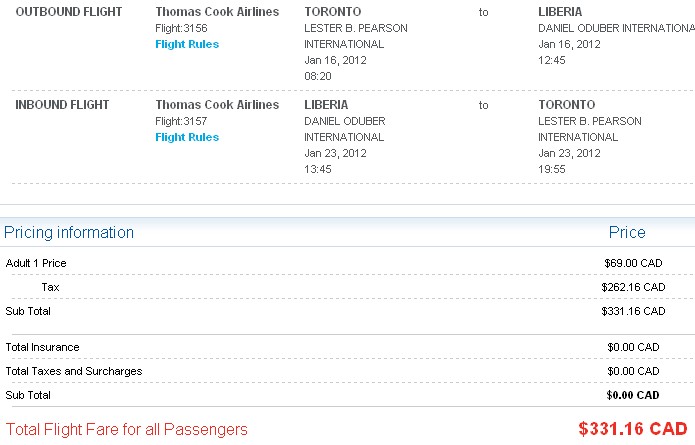695x445 pixels.
Task: Click the bold $0.00 CAD sub total
Action: [x=633, y=395]
